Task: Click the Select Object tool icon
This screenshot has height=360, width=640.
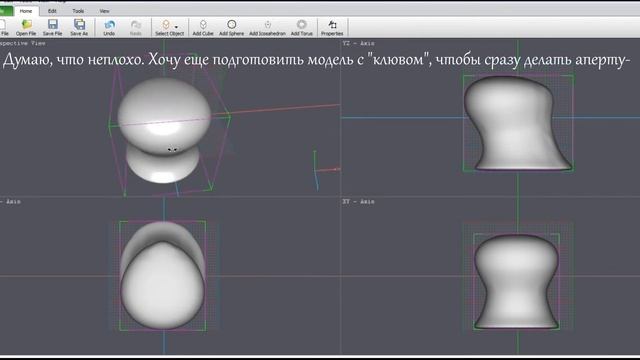Action: [x=166, y=25]
